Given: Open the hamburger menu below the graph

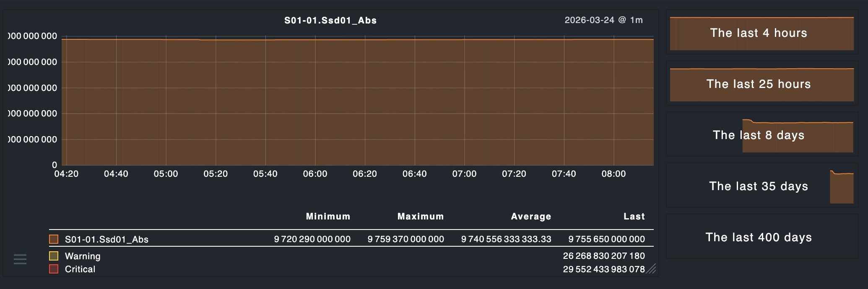Looking at the screenshot, I should click(x=20, y=259).
